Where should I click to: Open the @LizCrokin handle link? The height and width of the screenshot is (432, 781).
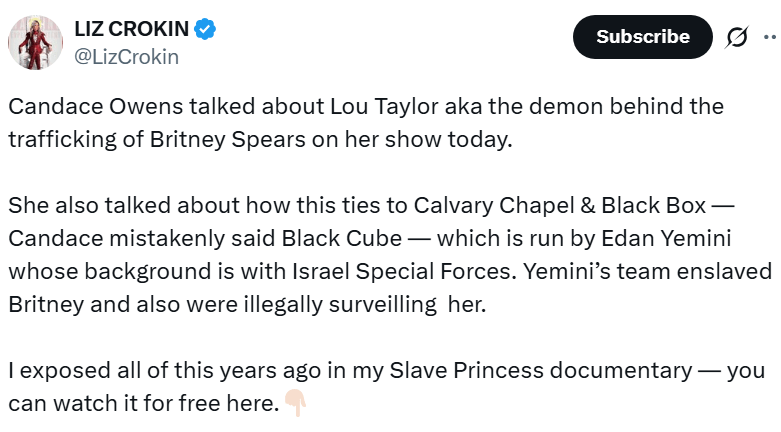click(126, 57)
